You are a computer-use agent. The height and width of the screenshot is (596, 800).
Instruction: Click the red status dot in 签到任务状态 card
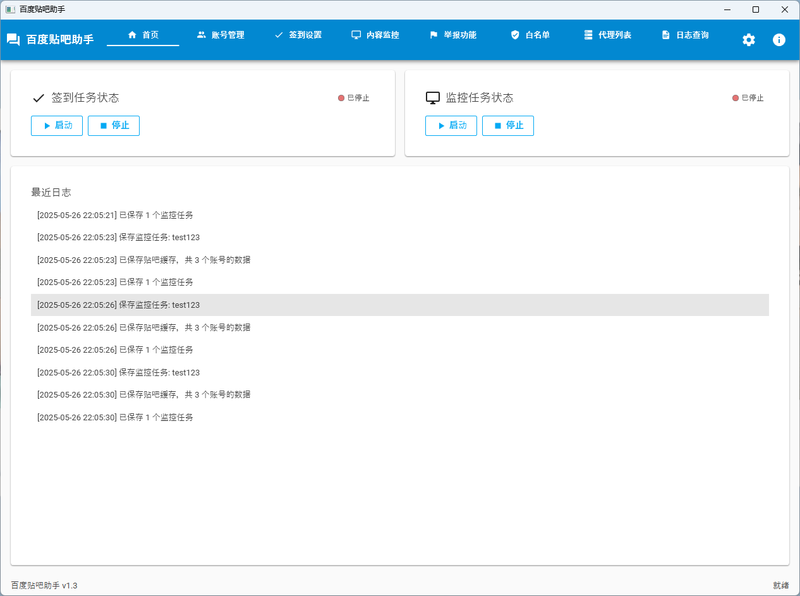pos(341,98)
